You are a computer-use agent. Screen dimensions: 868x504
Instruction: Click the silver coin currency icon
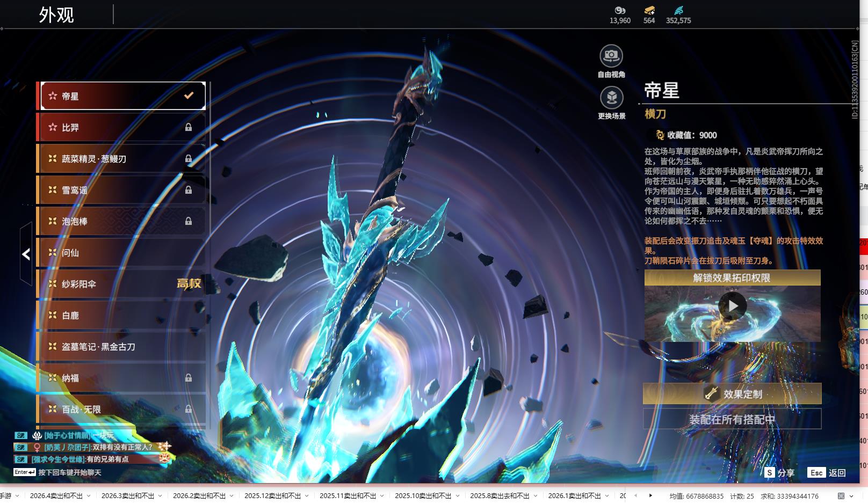point(620,10)
